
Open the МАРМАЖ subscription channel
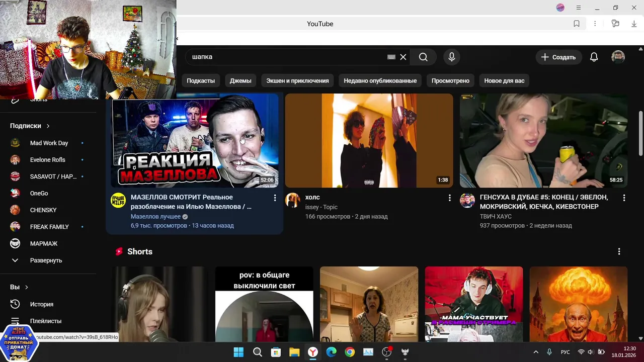click(44, 243)
